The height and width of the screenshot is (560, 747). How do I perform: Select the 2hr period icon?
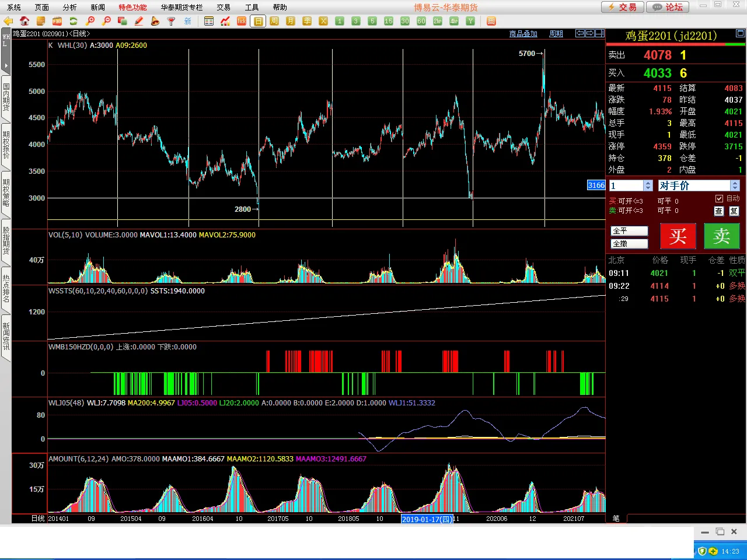coord(438,21)
